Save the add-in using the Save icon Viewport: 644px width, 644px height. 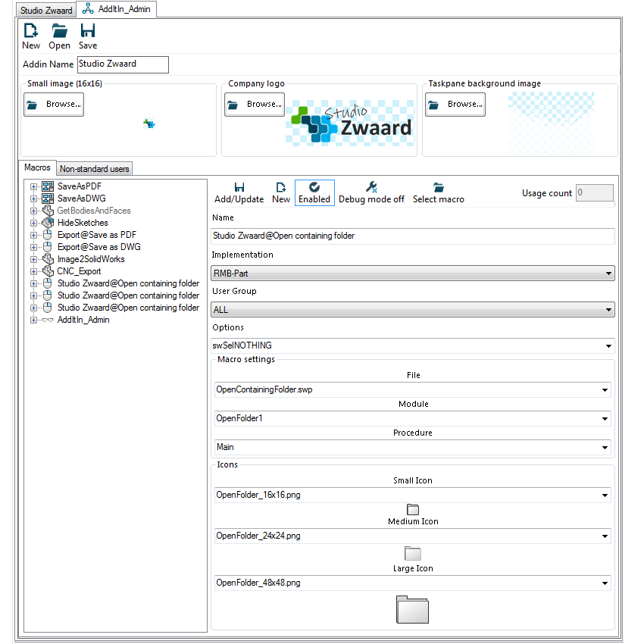click(87, 31)
